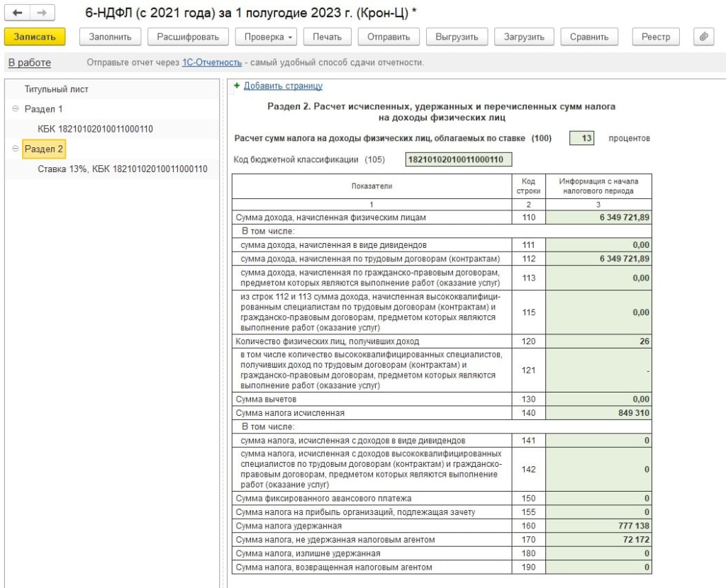726x588 pixels.
Task: Open the Реестр button
Action: pyautogui.click(x=656, y=37)
